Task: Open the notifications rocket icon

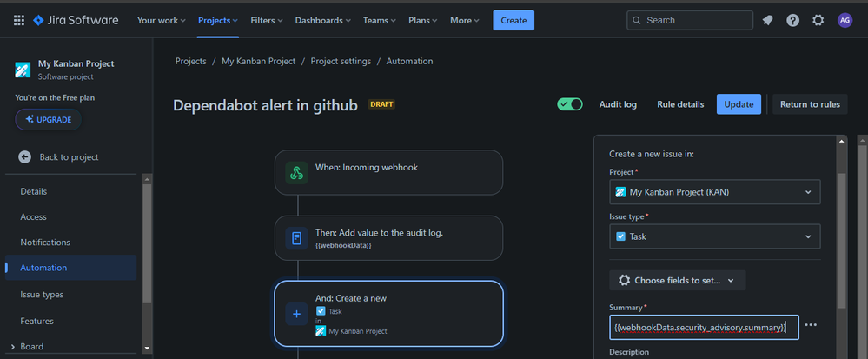Action: coord(767,21)
